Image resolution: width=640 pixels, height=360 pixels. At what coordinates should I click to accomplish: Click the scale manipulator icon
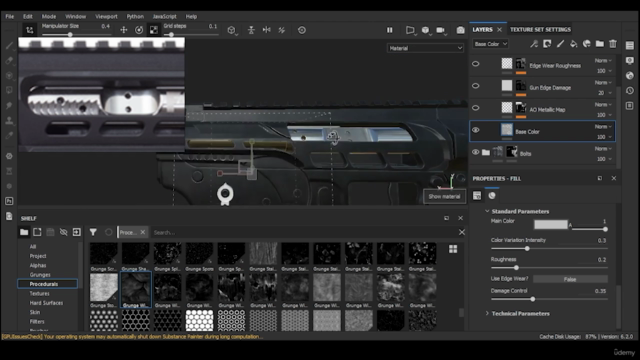153,30
